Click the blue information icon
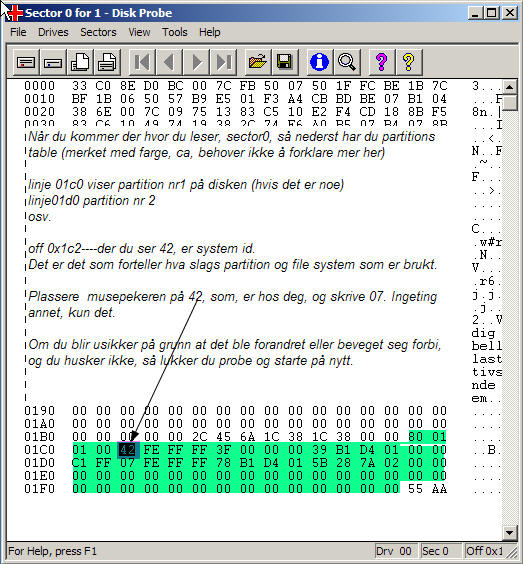Image resolution: width=523 pixels, height=564 pixels. tap(319, 62)
